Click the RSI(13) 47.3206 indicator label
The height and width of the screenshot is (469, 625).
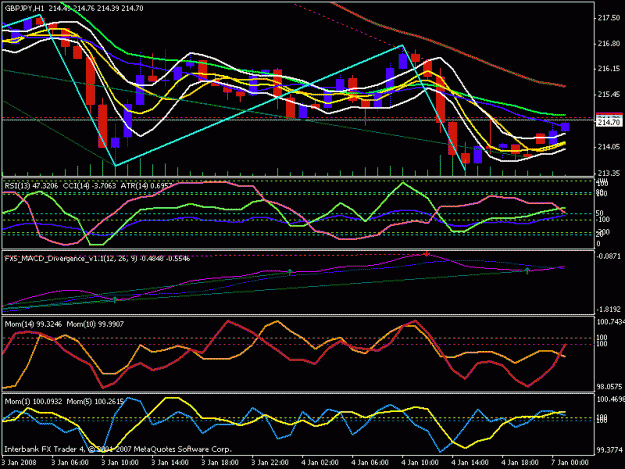pyautogui.click(x=31, y=185)
